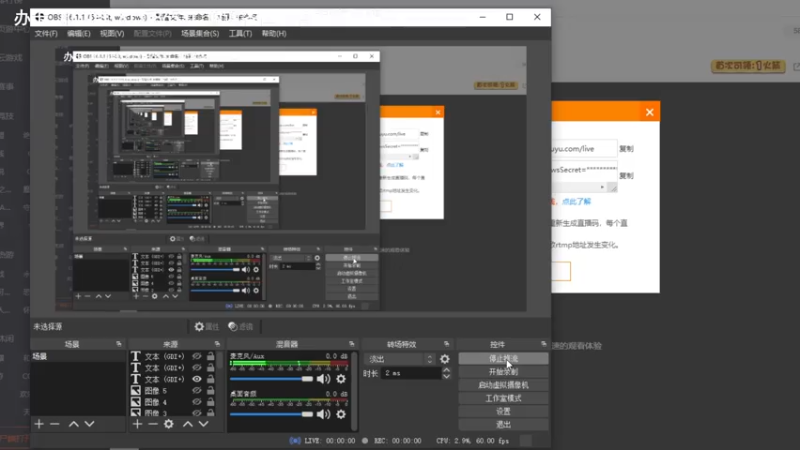Viewport: 800px width, 450px height.
Task: Click the LIVE streaming status icon
Action: pyautogui.click(x=295, y=441)
